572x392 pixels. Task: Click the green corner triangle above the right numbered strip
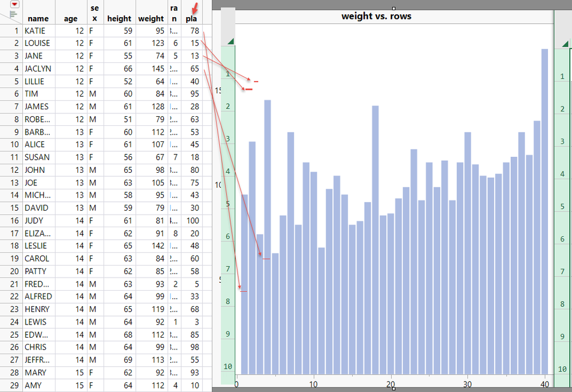pyautogui.click(x=565, y=44)
